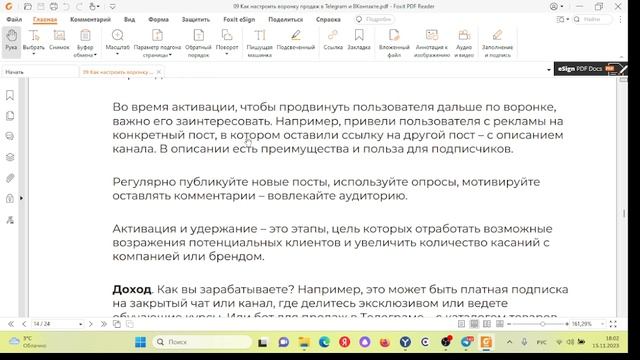Add Image annotation (Аннотация к изображению)
The image size is (640, 360).
click(x=431, y=42)
